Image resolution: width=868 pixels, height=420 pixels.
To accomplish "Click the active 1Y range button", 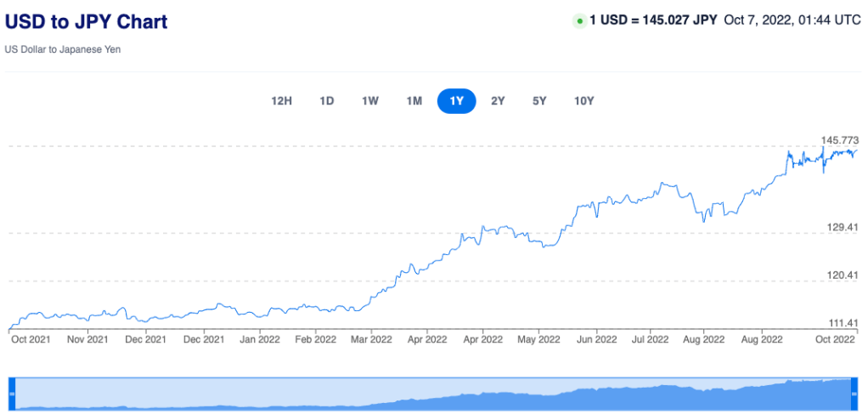I will coord(457,101).
